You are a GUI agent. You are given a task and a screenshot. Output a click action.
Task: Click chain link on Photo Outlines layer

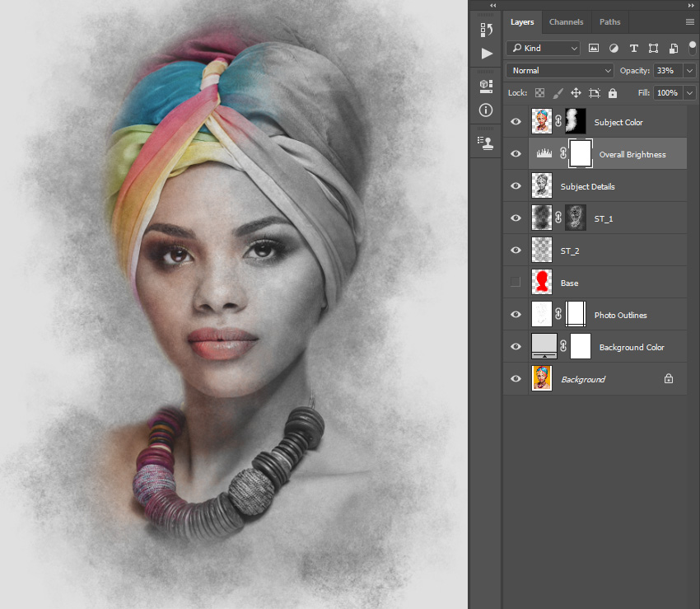click(x=558, y=314)
